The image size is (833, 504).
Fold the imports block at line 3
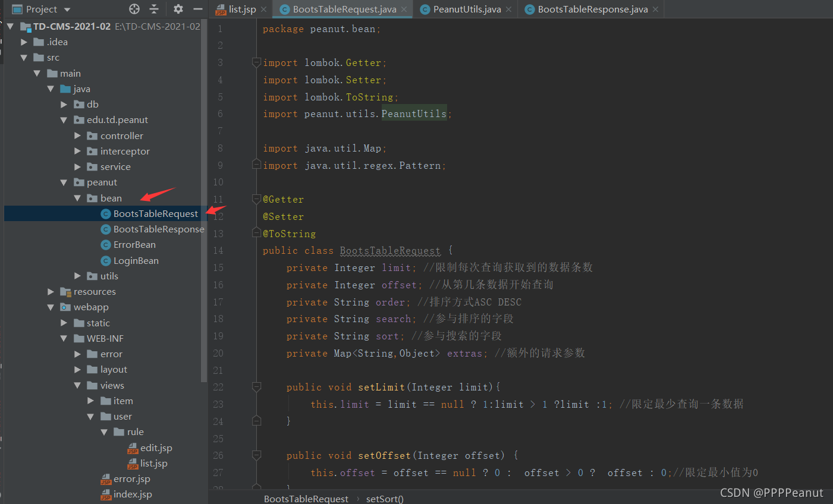tap(256, 62)
